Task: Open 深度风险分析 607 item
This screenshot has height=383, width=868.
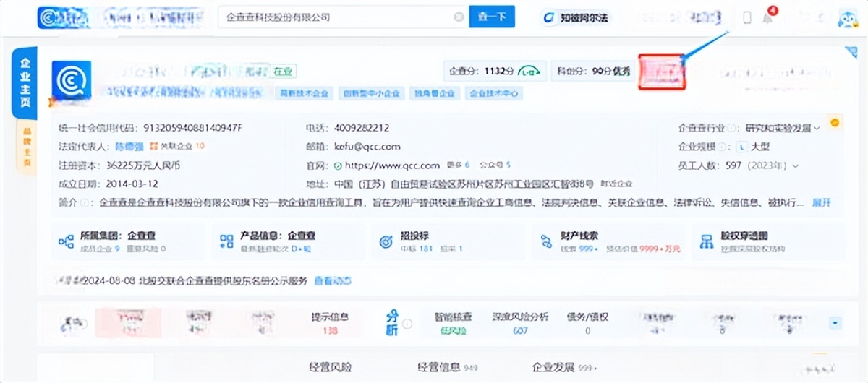Action: point(521,323)
